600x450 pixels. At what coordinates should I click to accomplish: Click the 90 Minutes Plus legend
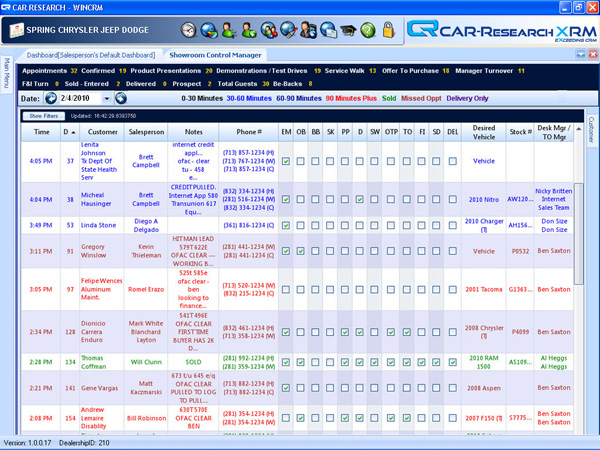(x=351, y=98)
